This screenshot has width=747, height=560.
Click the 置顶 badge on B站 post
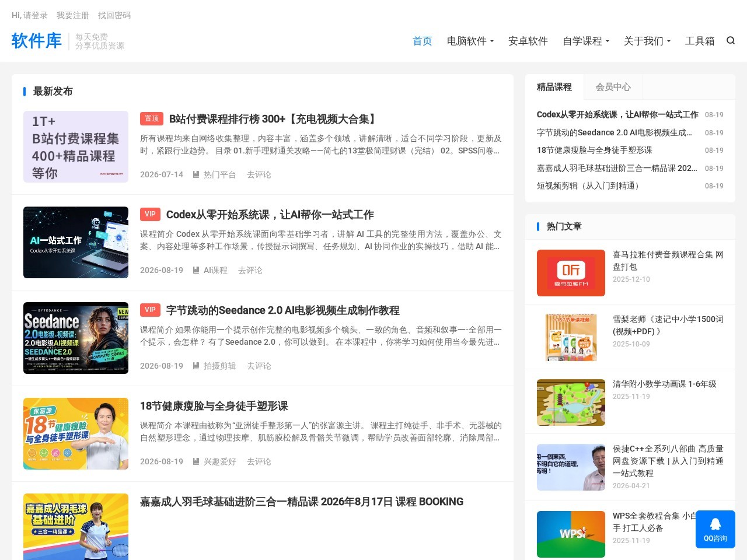click(x=152, y=118)
